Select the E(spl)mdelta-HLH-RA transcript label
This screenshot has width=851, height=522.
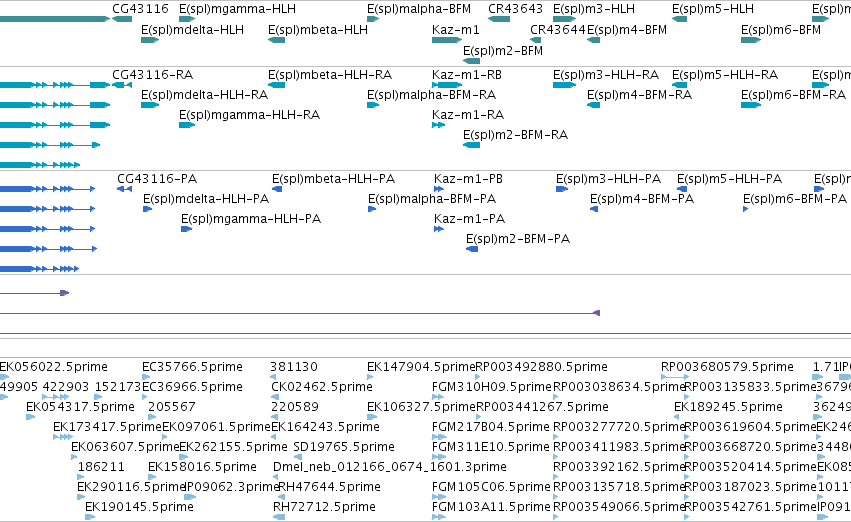coord(204,95)
